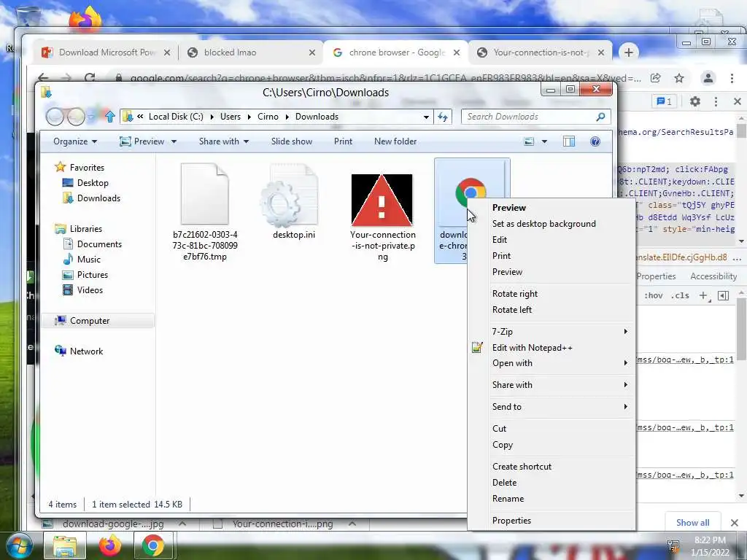Switch to Your-connection-is-not tab
The height and width of the screenshot is (560, 747).
click(x=541, y=52)
